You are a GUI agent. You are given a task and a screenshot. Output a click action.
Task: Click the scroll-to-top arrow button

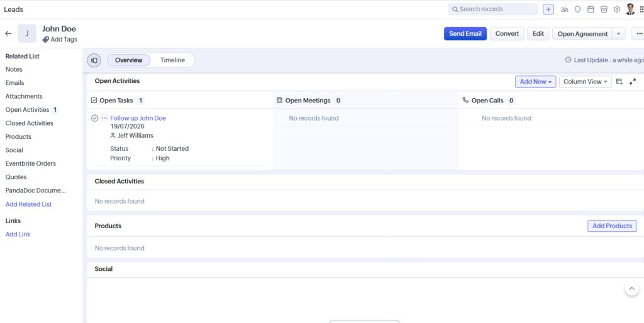pyautogui.click(x=631, y=288)
